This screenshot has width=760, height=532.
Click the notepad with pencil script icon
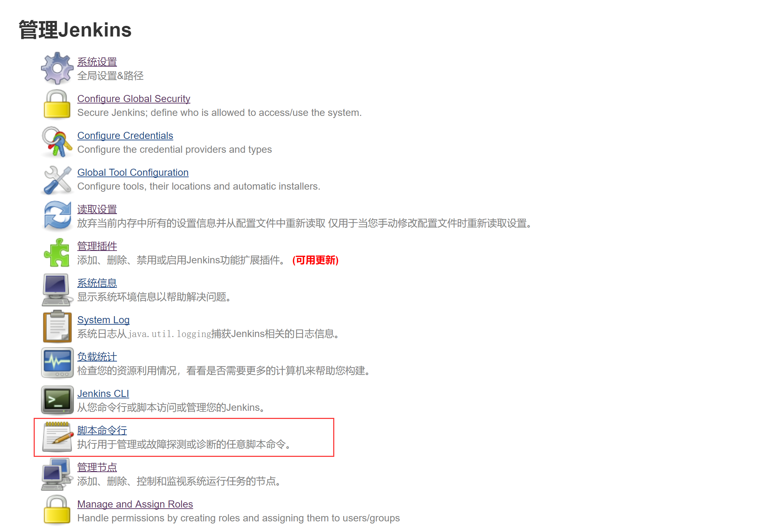[57, 437]
